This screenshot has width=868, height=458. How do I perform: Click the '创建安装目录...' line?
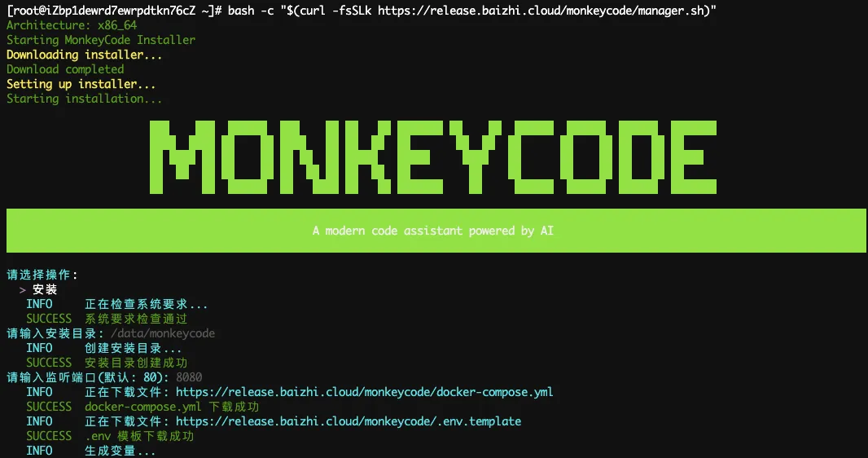point(133,348)
